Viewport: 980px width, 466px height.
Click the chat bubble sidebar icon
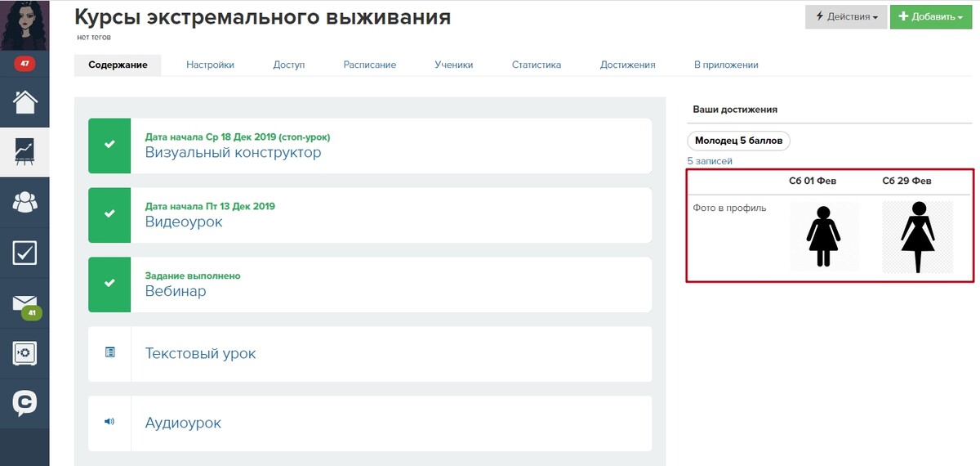24,404
